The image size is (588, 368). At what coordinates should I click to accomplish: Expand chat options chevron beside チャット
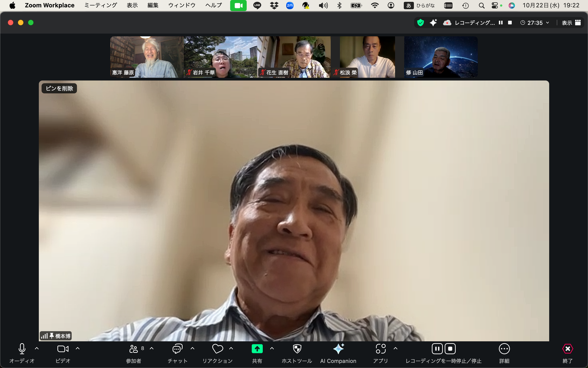tap(192, 348)
